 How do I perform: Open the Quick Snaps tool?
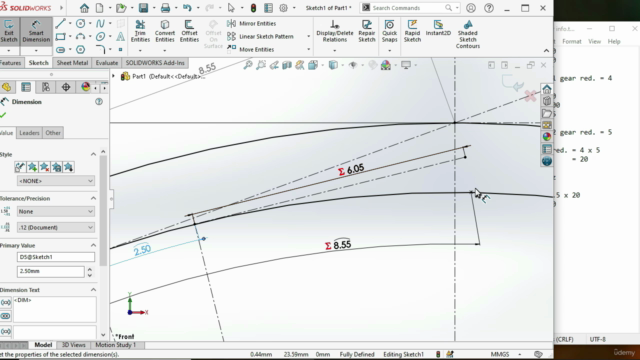click(x=389, y=31)
